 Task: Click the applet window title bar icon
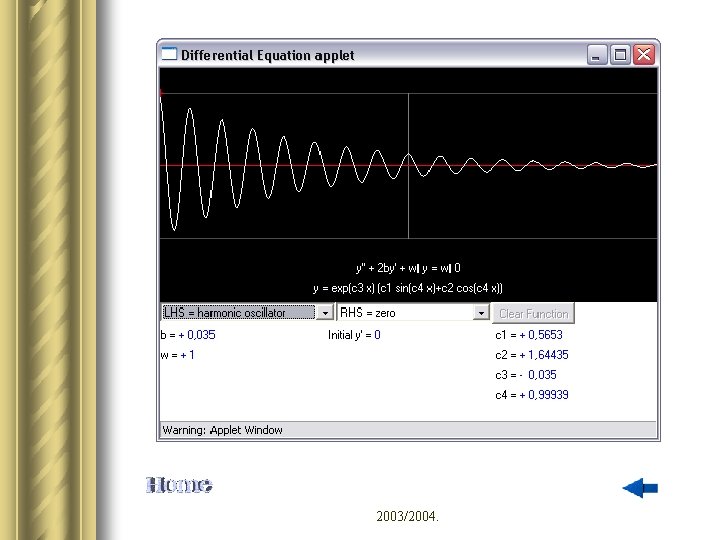pyautogui.click(x=169, y=55)
